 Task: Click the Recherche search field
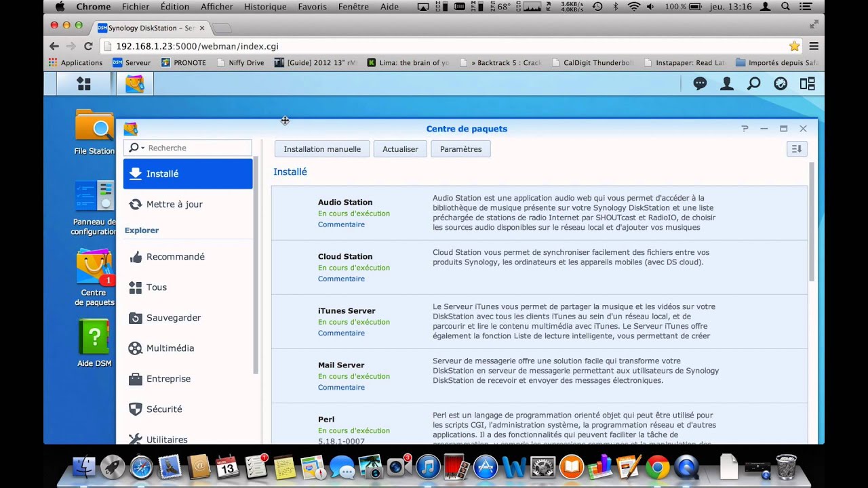(x=188, y=148)
